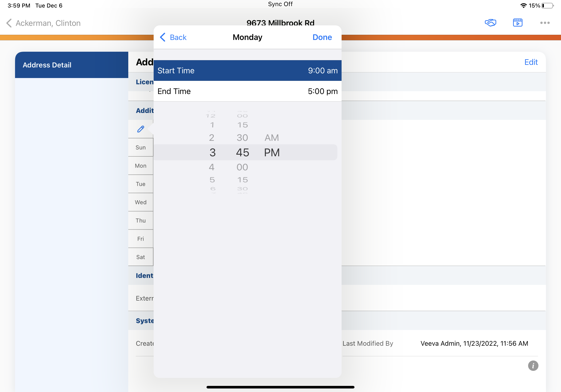The image size is (561, 392).
Task: Tap the info icon at bottom right
Action: 533,366
